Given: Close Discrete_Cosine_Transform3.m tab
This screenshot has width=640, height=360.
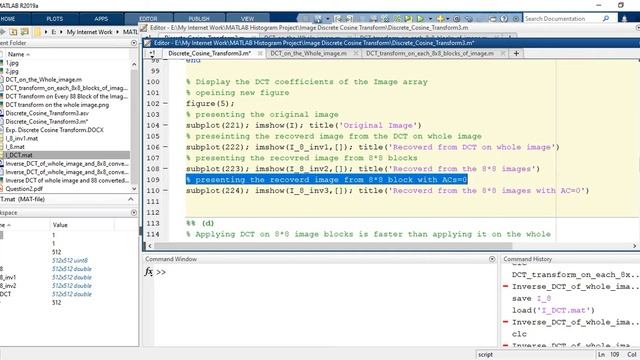Looking at the screenshot, I should [260, 53].
